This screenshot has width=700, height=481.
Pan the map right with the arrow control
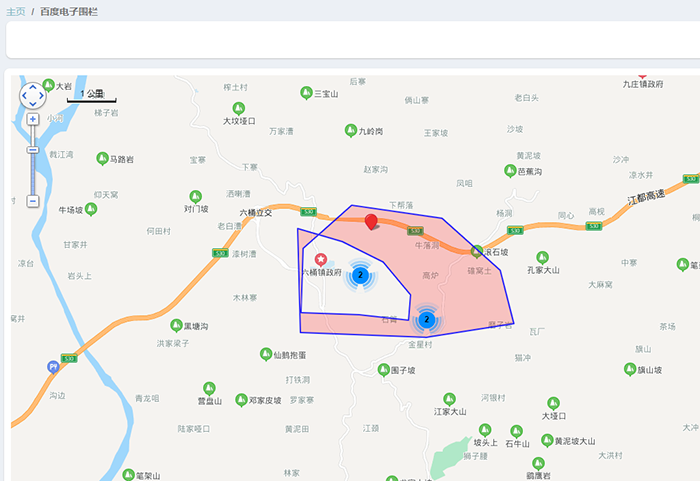[42, 96]
